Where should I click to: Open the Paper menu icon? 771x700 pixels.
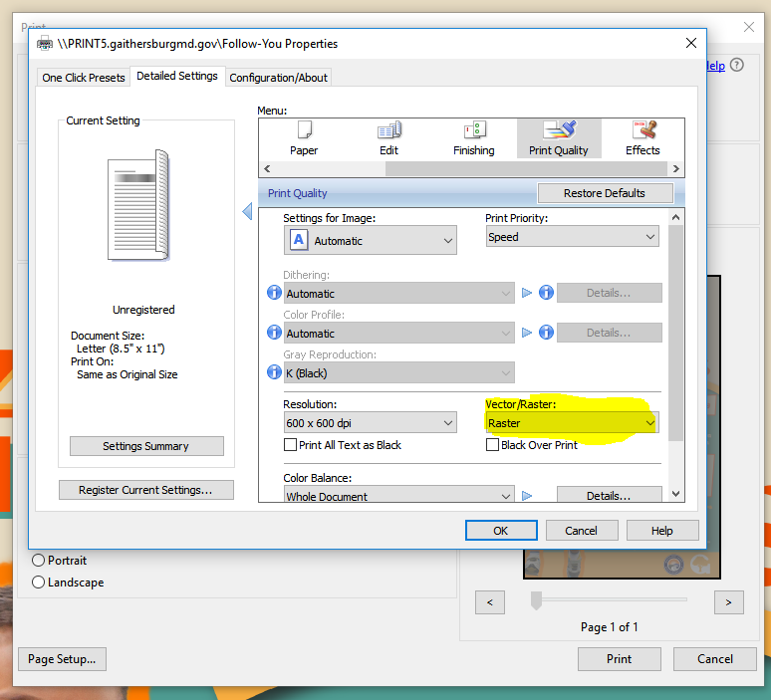304,137
